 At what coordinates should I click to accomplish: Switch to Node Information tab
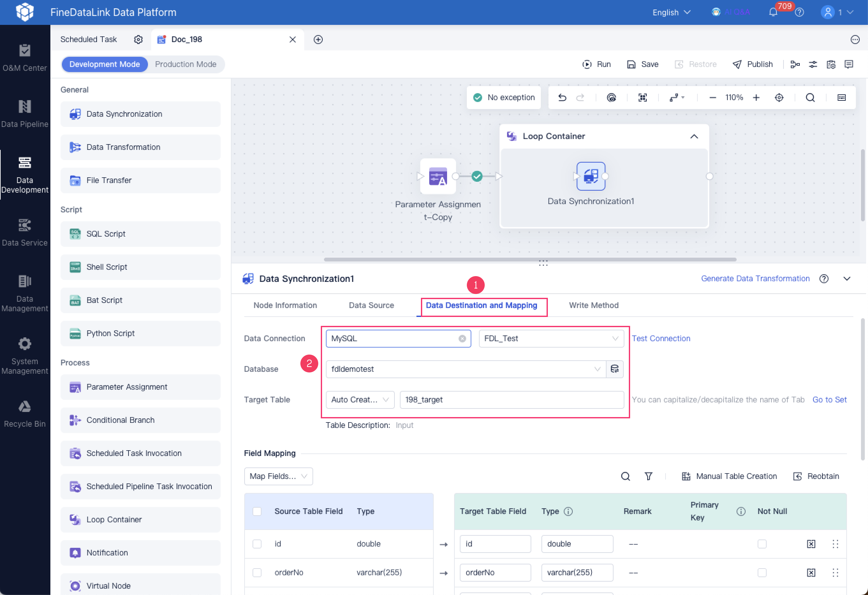[x=285, y=305]
